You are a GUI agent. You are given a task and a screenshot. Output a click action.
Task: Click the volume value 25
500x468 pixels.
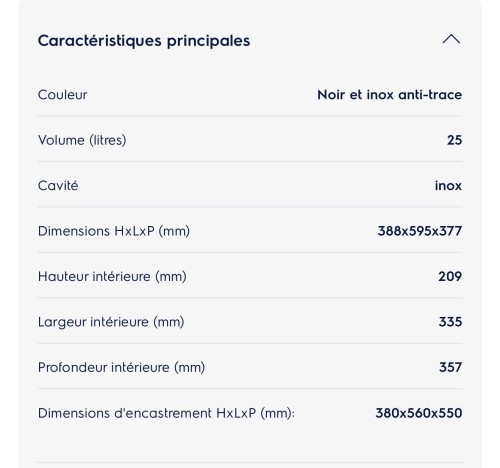click(x=455, y=140)
